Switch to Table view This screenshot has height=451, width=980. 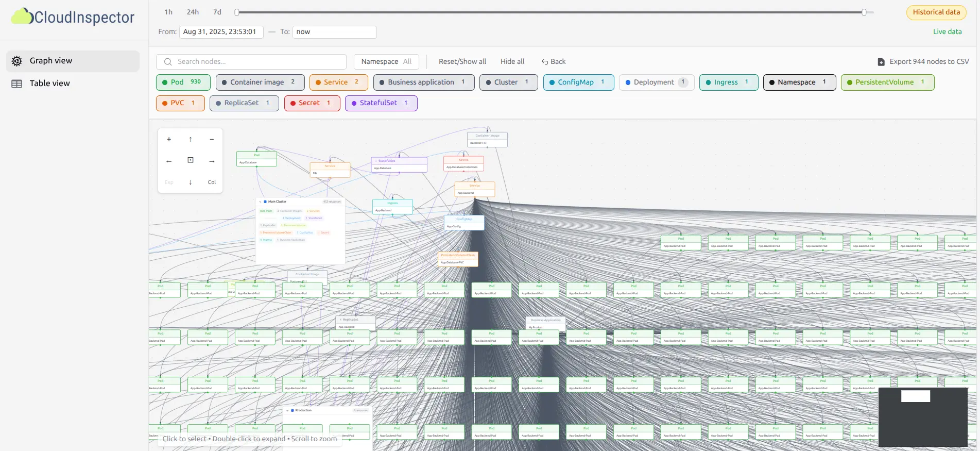73,83
